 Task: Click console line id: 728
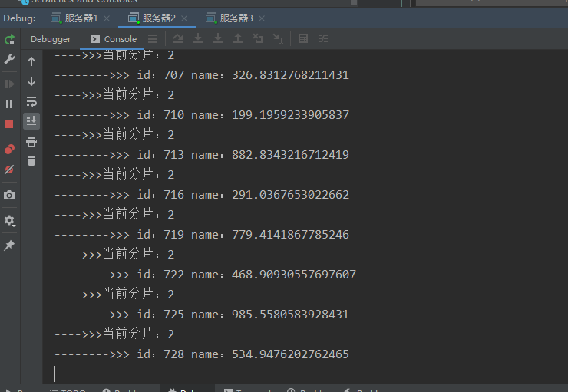(201, 354)
